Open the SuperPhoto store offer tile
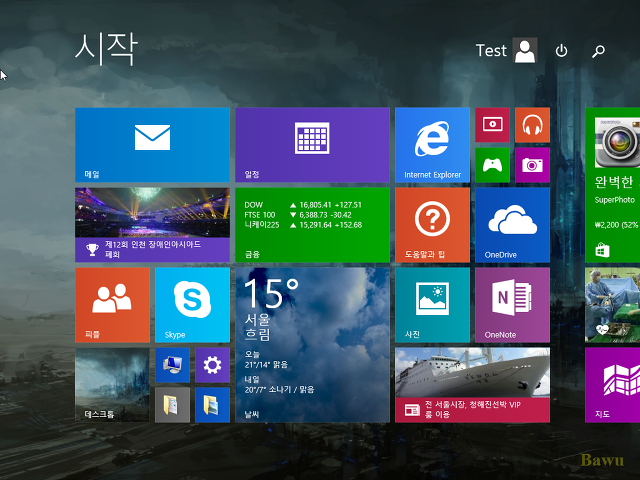Image resolution: width=640 pixels, height=480 pixels. [x=612, y=185]
